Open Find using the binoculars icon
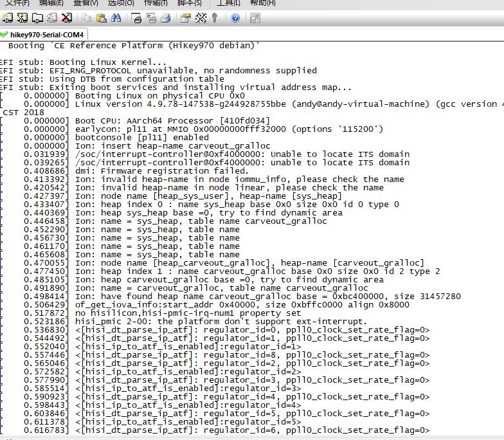This screenshot has width=504, height=440. pyautogui.click(x=116, y=18)
